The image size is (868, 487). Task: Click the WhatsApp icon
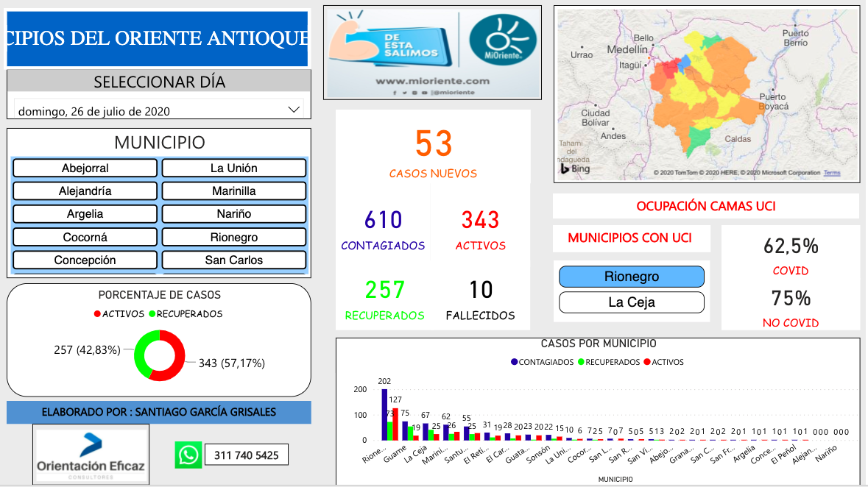click(188, 455)
